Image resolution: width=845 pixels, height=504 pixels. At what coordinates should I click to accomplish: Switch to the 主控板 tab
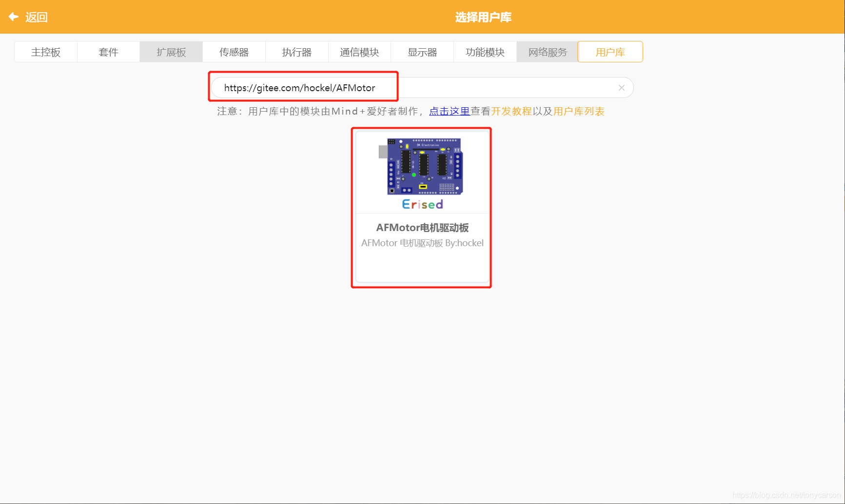coord(45,52)
